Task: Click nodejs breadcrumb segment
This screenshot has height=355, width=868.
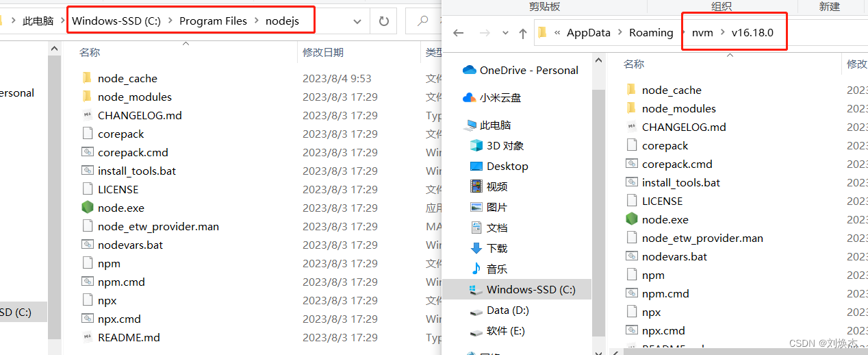Action: pos(282,21)
